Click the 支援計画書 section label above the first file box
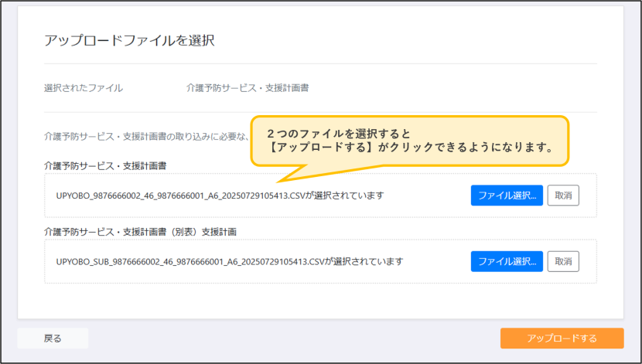The width and height of the screenshot is (642, 364). [105, 165]
